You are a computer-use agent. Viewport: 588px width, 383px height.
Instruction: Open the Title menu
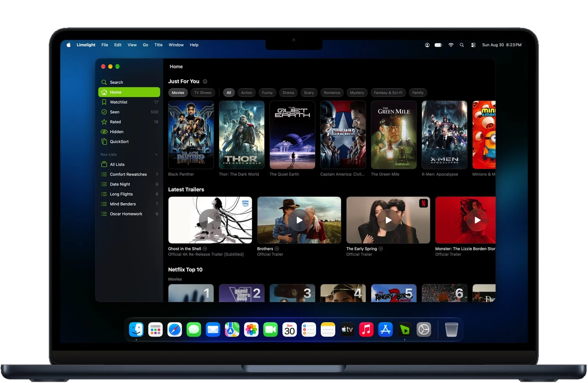[x=158, y=45]
